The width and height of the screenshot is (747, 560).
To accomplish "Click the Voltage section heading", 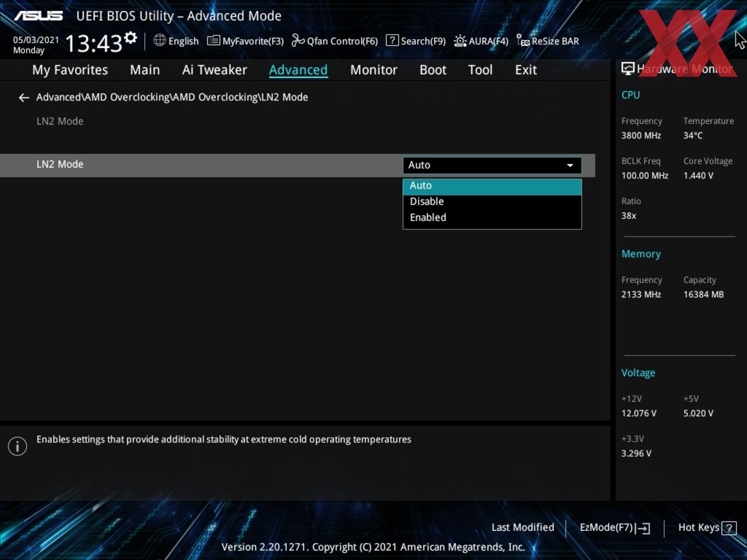I will pos(638,373).
